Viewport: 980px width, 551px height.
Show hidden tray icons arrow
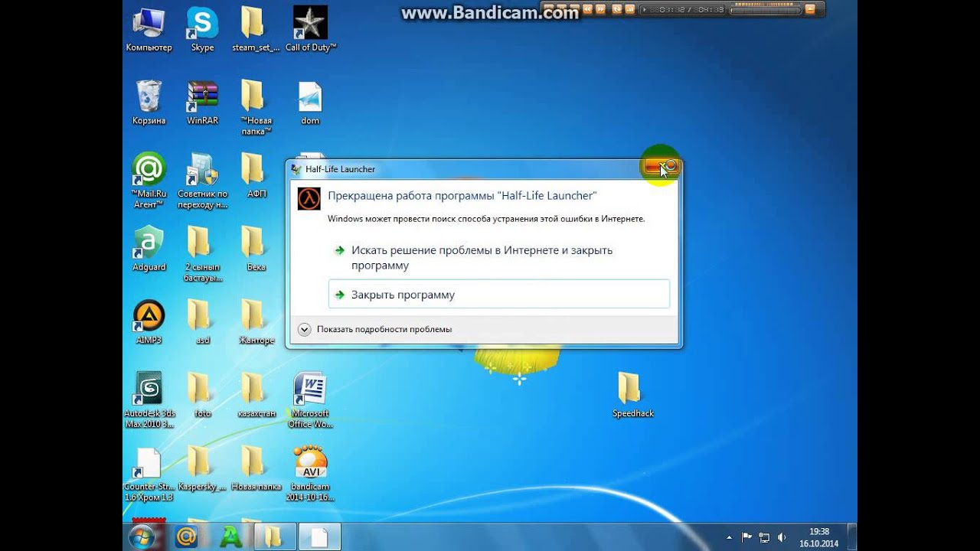[x=728, y=537]
